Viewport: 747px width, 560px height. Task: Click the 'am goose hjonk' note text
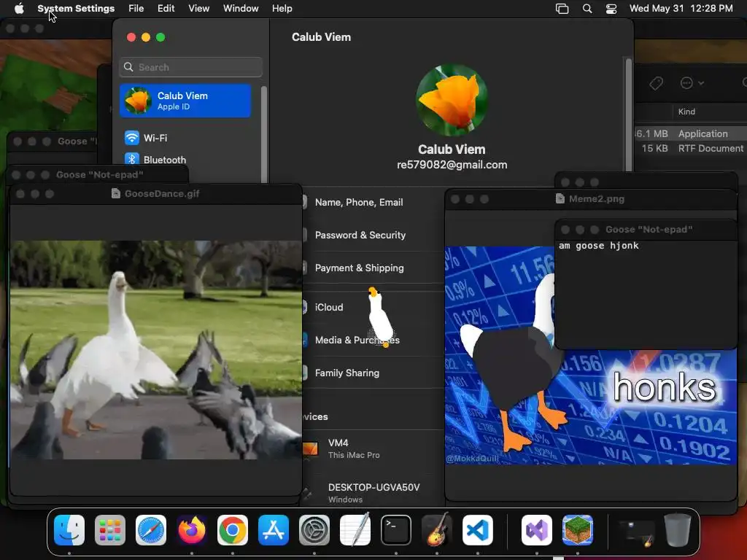coord(599,246)
